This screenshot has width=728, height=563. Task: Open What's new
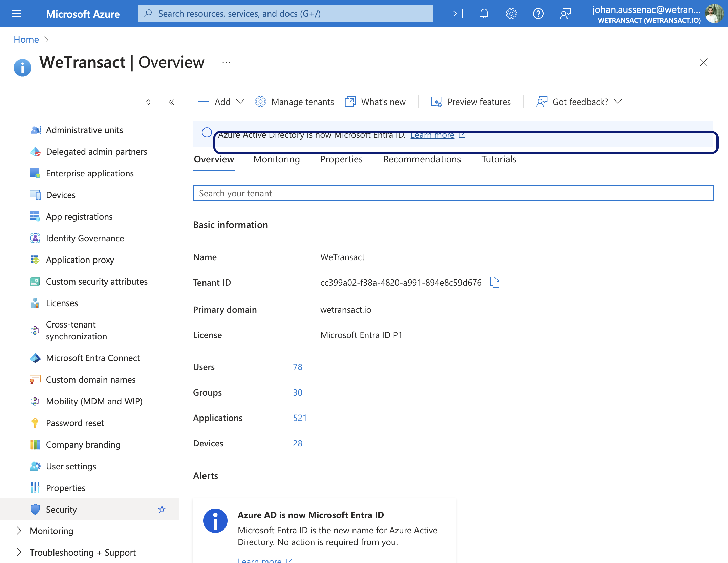pos(375,102)
